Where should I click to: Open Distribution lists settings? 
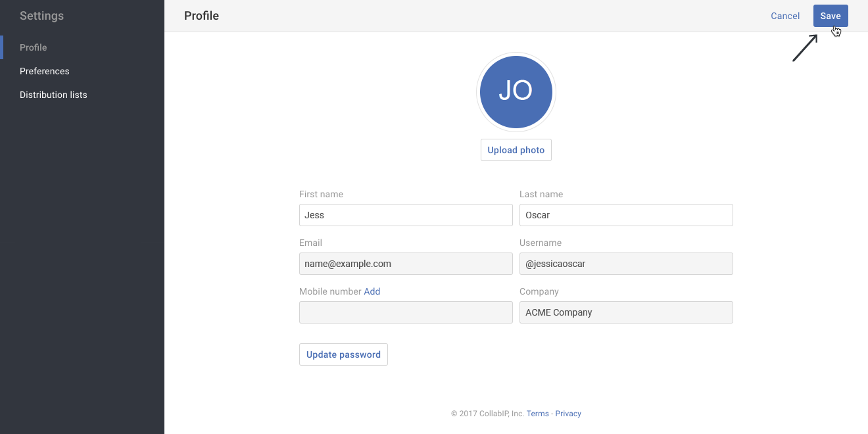pyautogui.click(x=53, y=94)
